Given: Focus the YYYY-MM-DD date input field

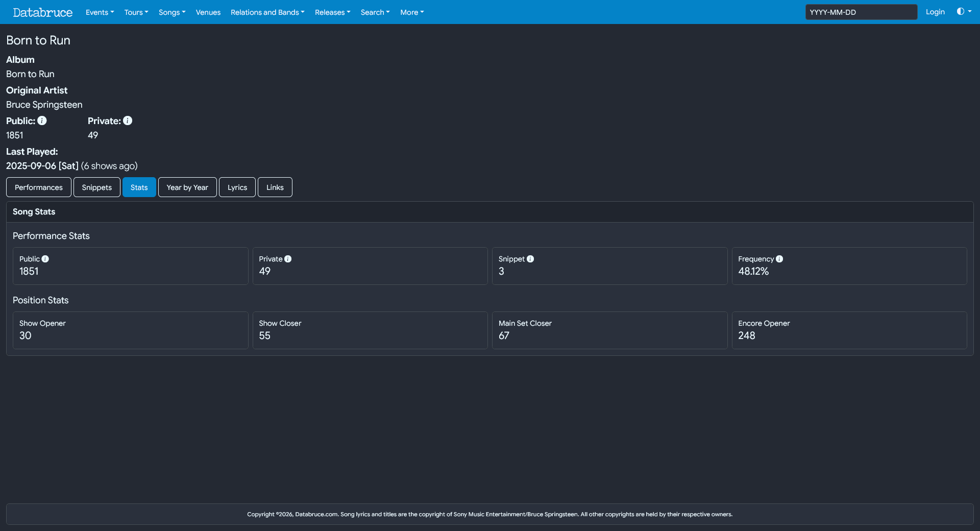Looking at the screenshot, I should click(x=861, y=12).
